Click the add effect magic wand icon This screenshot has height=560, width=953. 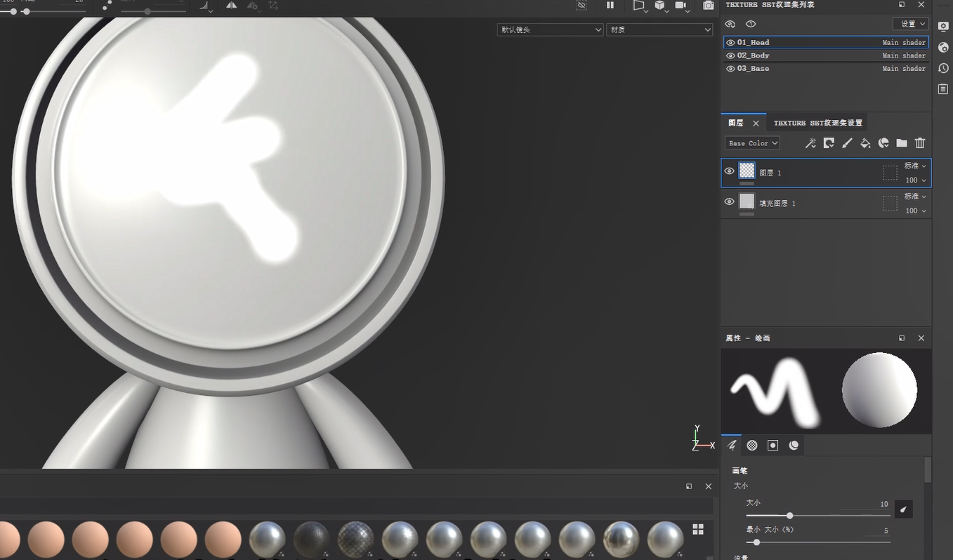[810, 143]
